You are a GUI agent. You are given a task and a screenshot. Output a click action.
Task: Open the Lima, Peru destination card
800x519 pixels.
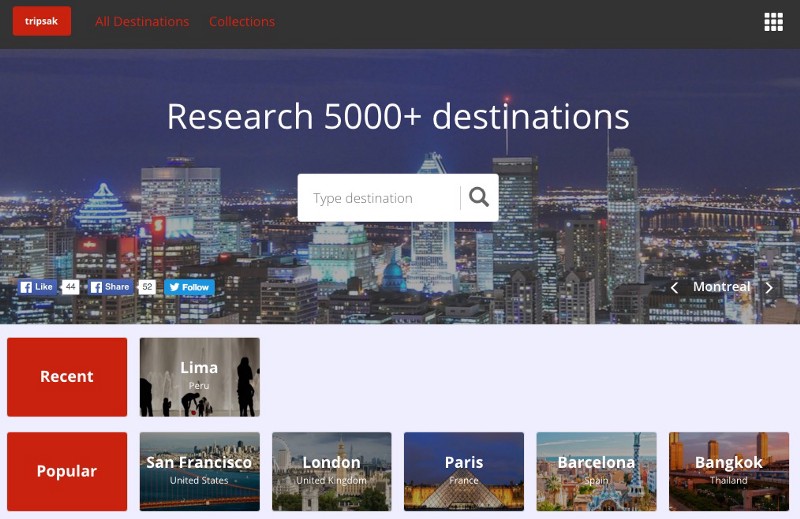coord(199,377)
